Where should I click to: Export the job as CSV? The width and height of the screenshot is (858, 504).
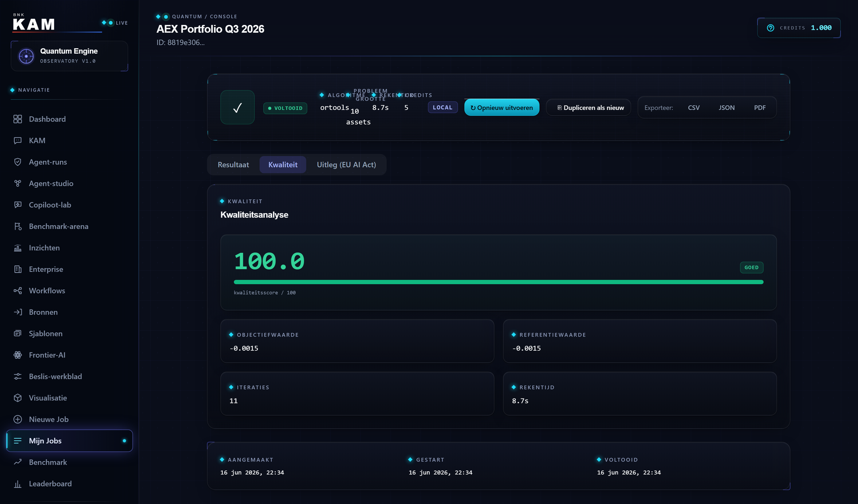[x=694, y=108]
